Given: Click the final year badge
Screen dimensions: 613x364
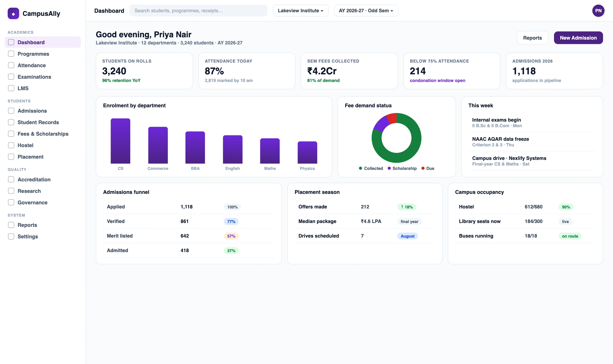Looking at the screenshot, I should point(409,221).
